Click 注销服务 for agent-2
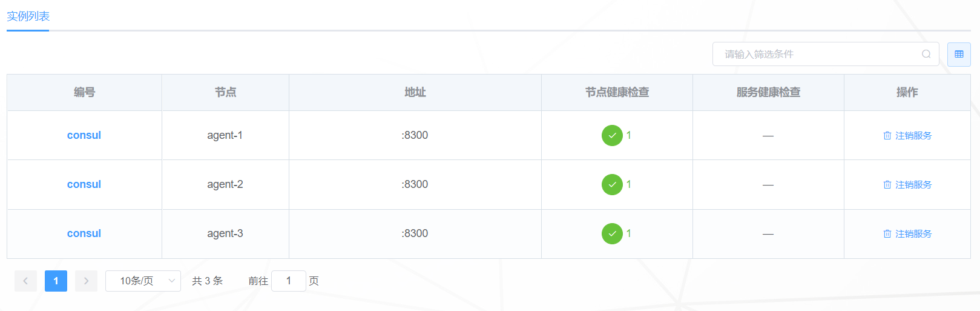The width and height of the screenshot is (980, 311). 913,185
